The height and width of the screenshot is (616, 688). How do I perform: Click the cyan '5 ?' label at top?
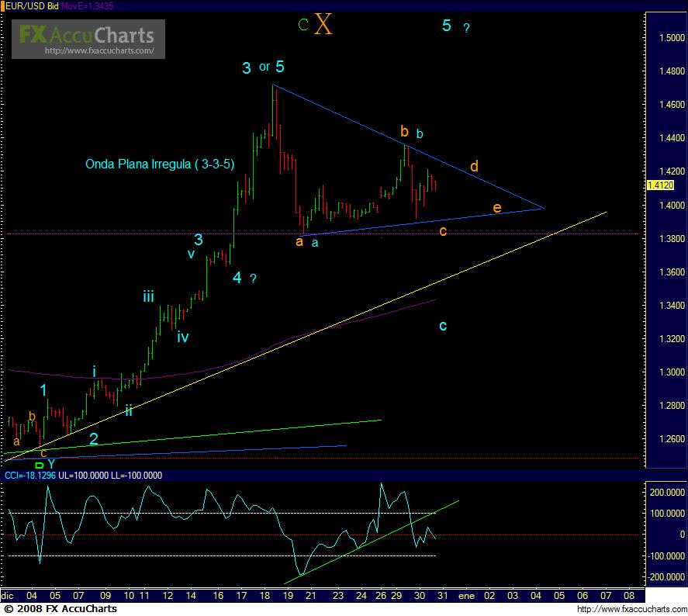(x=455, y=26)
